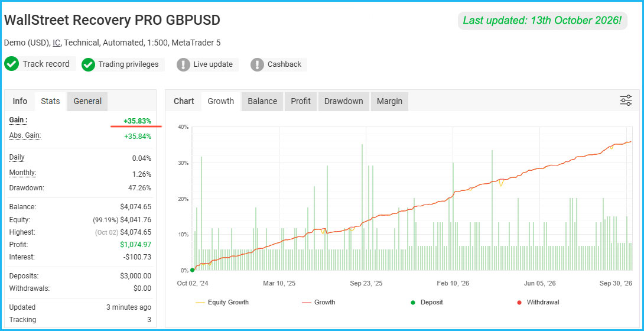Image resolution: width=644 pixels, height=331 pixels.
Task: Click the green Deposit dot at chart start
Action: (x=192, y=270)
